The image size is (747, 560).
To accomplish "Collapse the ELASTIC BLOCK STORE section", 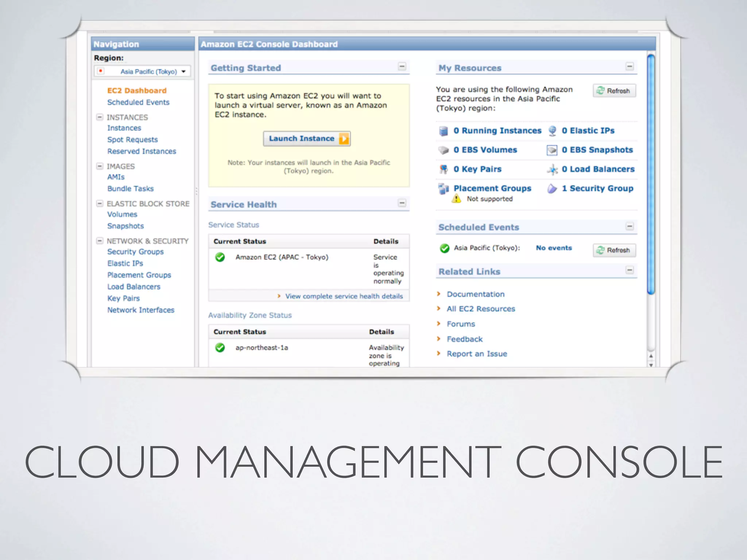I will pos(100,203).
